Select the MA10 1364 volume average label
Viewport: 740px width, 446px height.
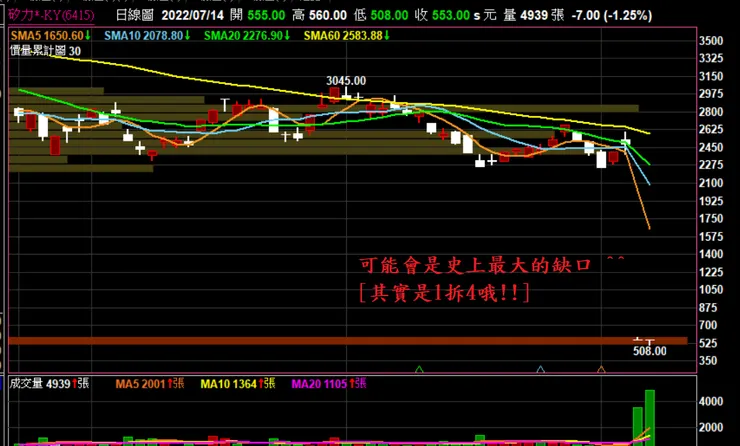click(x=236, y=384)
